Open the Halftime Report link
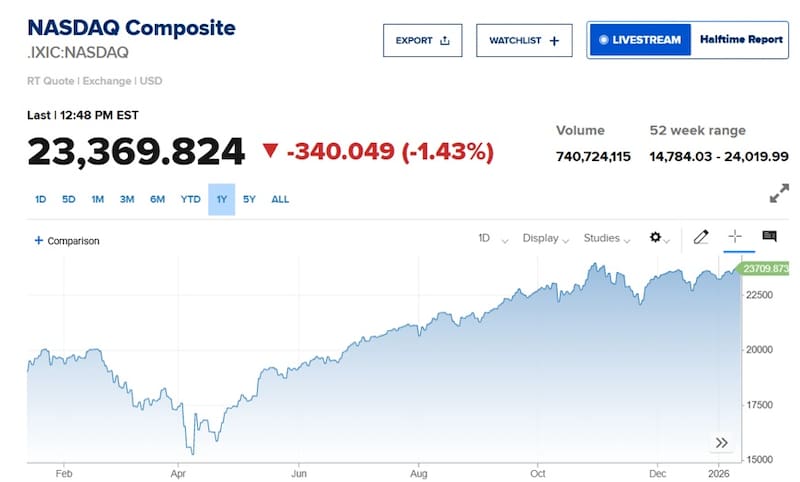 coord(740,41)
